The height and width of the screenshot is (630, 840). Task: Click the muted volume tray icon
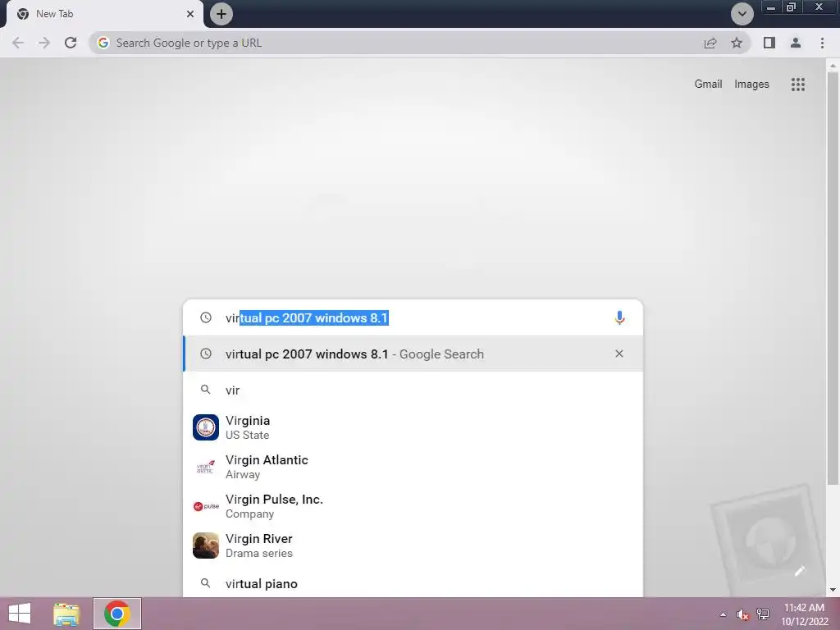(742, 614)
